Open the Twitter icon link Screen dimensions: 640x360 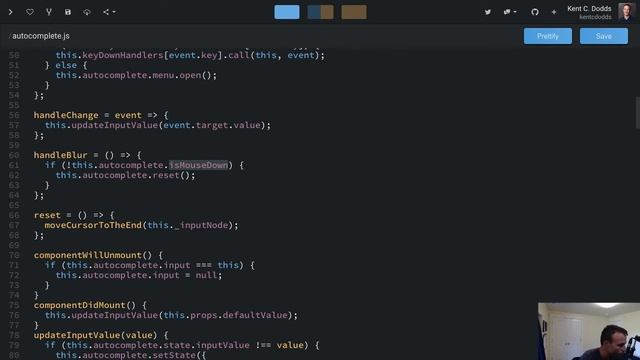[x=488, y=12]
